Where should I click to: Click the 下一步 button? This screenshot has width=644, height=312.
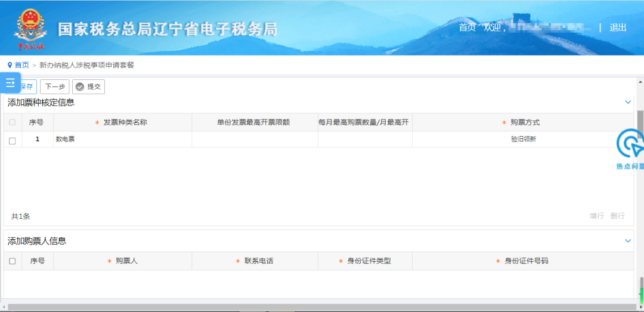pyautogui.click(x=55, y=87)
